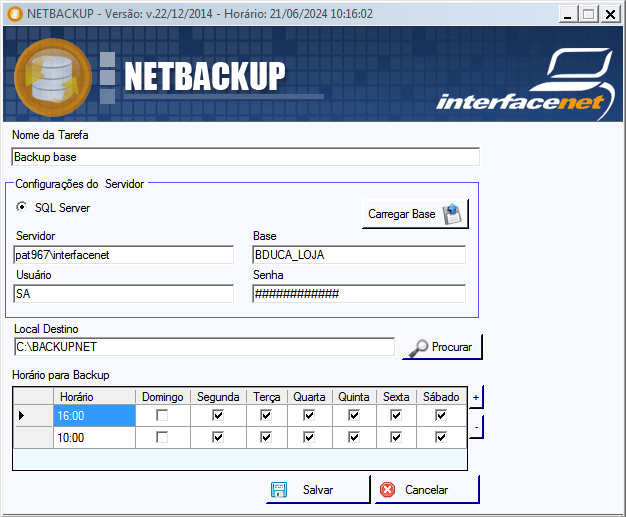Viewport: 626px width, 517px height.
Task: Click the Local Destino path field
Action: tap(204, 347)
